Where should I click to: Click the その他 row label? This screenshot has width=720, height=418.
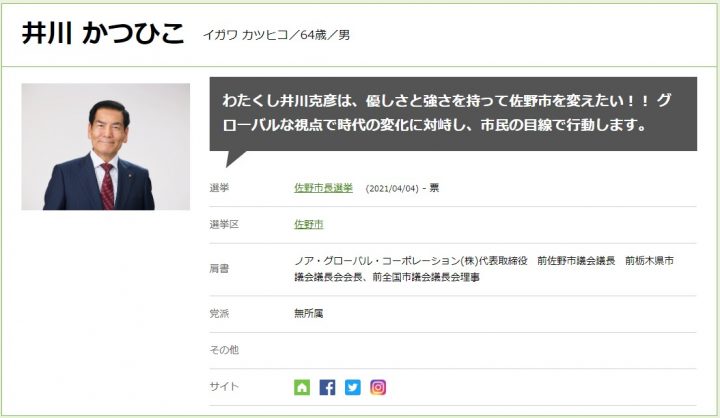click(224, 350)
